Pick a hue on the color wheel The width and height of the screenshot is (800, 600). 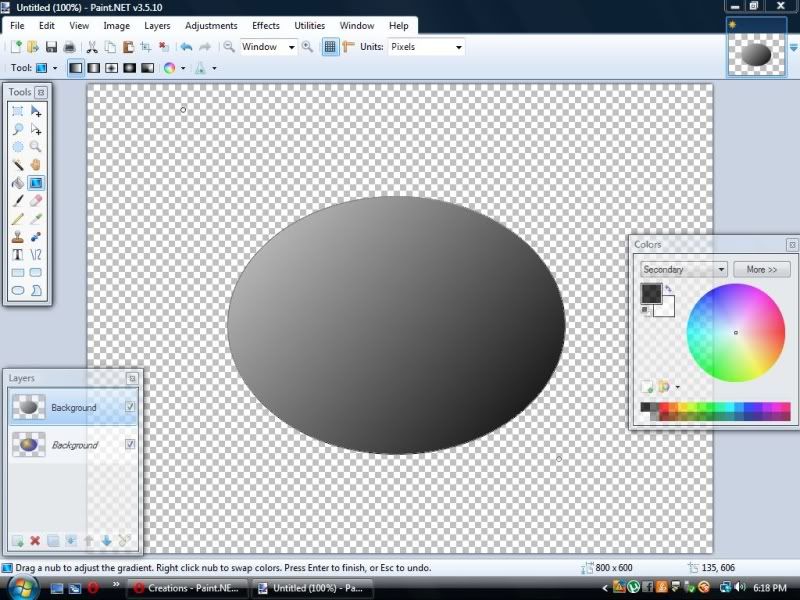pos(736,333)
